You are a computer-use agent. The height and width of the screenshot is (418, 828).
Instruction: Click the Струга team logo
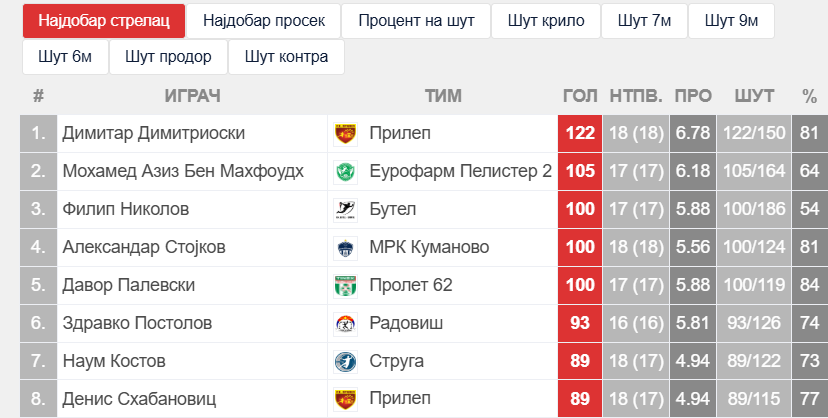click(345, 361)
